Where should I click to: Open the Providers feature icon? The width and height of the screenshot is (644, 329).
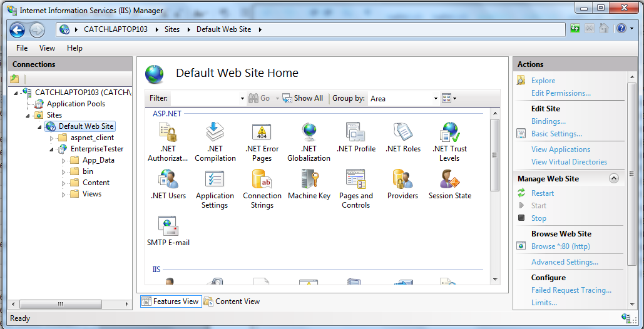point(402,180)
